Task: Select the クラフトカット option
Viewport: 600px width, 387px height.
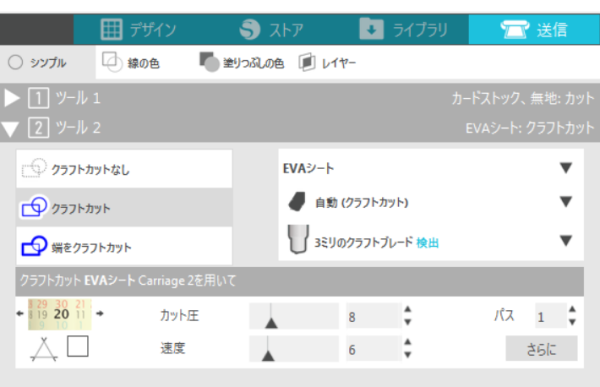Action: click(124, 207)
